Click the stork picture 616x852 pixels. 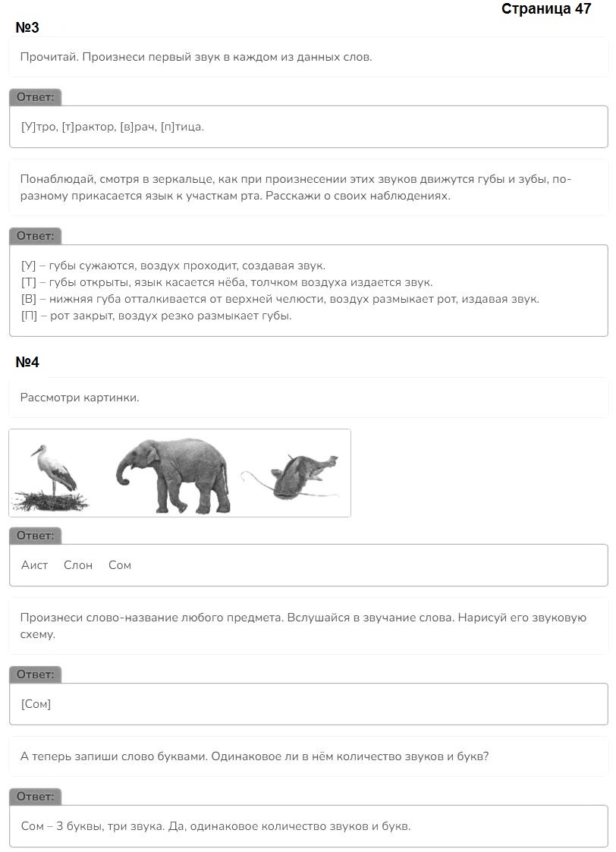(51, 478)
